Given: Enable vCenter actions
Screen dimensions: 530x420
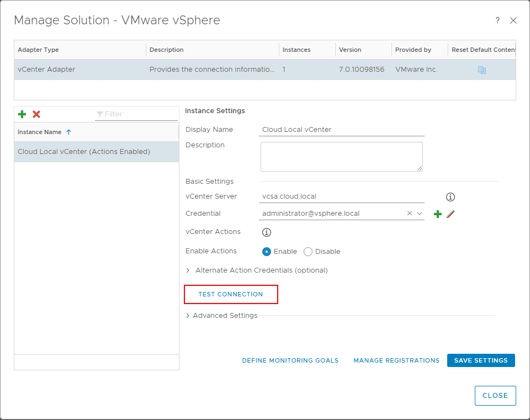Looking at the screenshot, I should (x=266, y=251).
